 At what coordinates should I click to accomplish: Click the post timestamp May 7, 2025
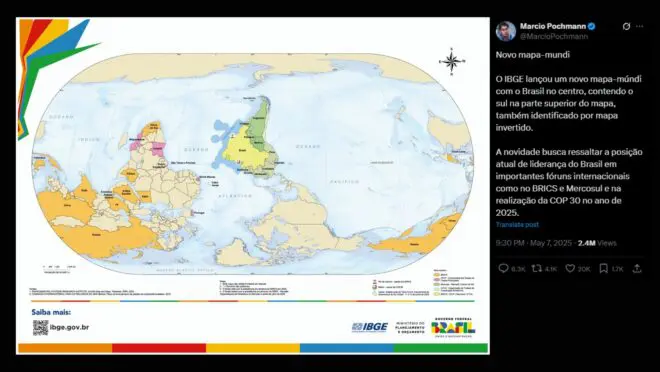pos(552,243)
